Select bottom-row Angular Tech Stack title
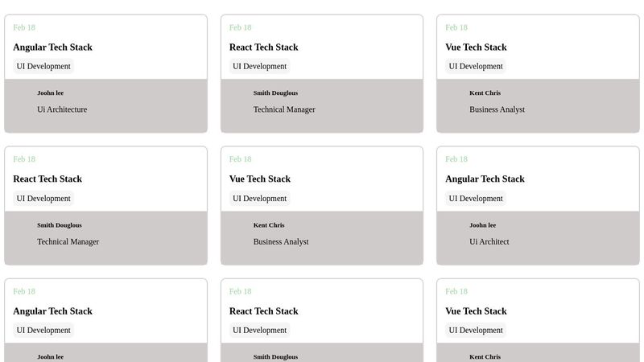 52,311
